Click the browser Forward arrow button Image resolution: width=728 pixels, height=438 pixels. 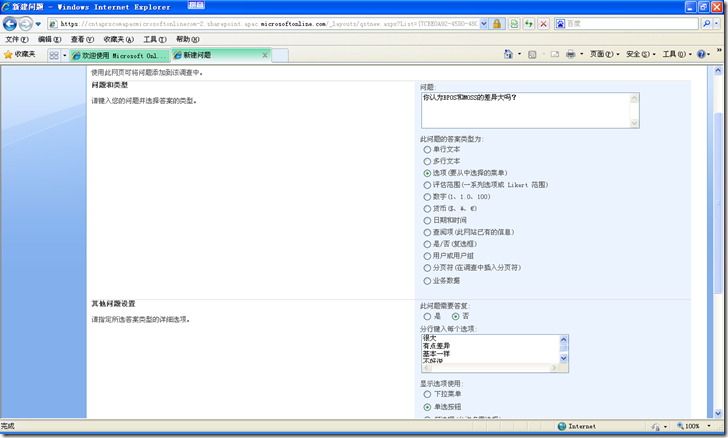tap(26, 23)
